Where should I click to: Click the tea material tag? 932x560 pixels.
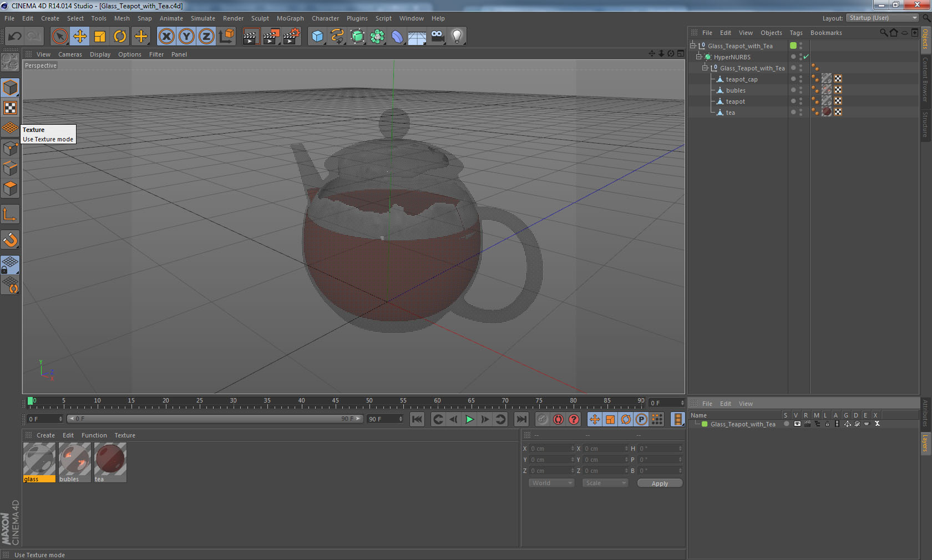point(827,111)
